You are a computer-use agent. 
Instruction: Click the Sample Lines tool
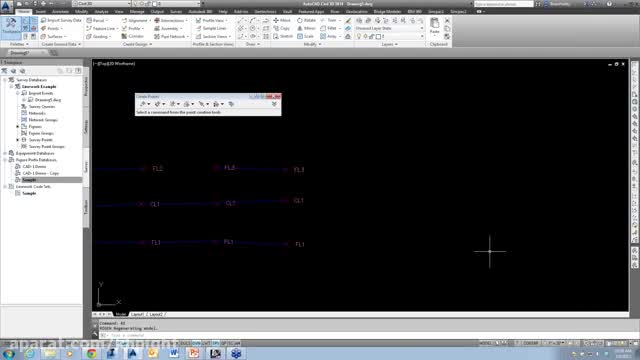point(211,28)
